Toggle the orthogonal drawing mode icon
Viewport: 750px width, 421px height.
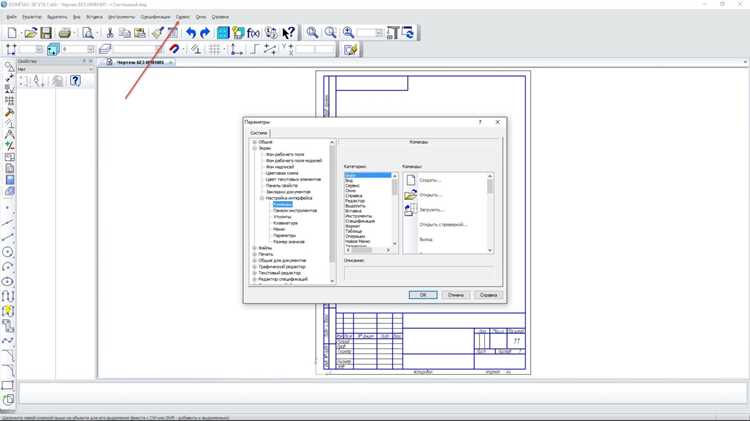(x=254, y=49)
